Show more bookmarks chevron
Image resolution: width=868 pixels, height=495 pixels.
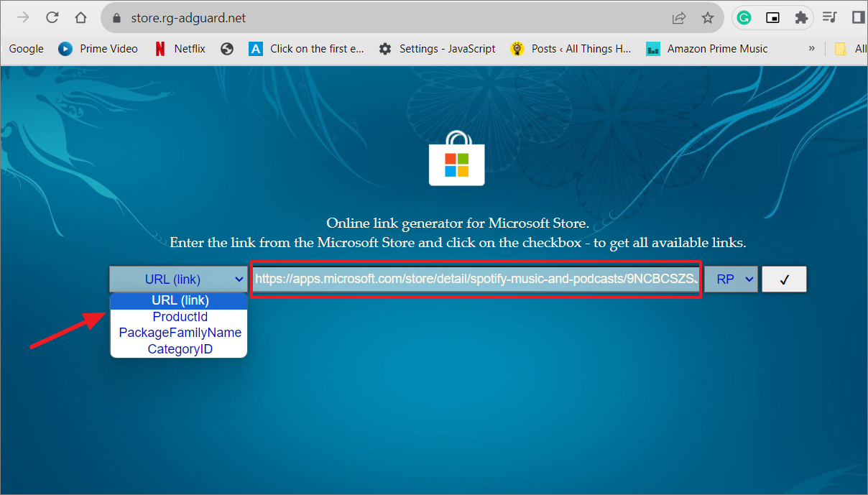click(x=812, y=49)
